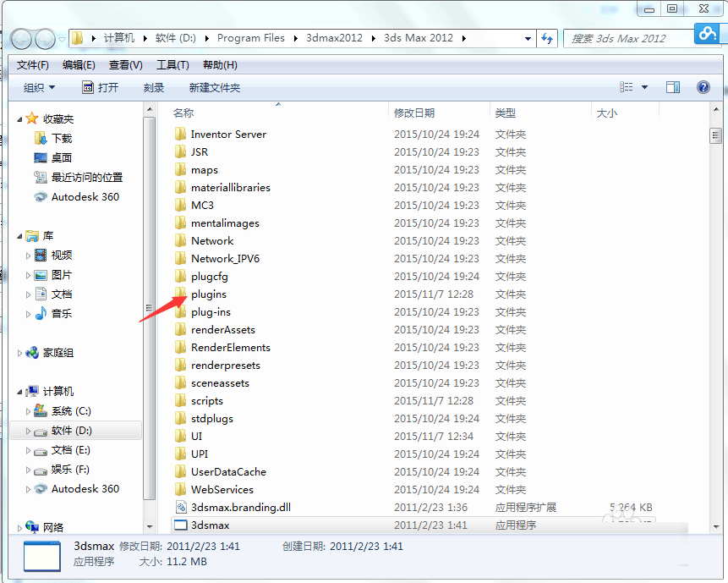
Task: Click the file list scroll down arrow
Action: coord(715,527)
